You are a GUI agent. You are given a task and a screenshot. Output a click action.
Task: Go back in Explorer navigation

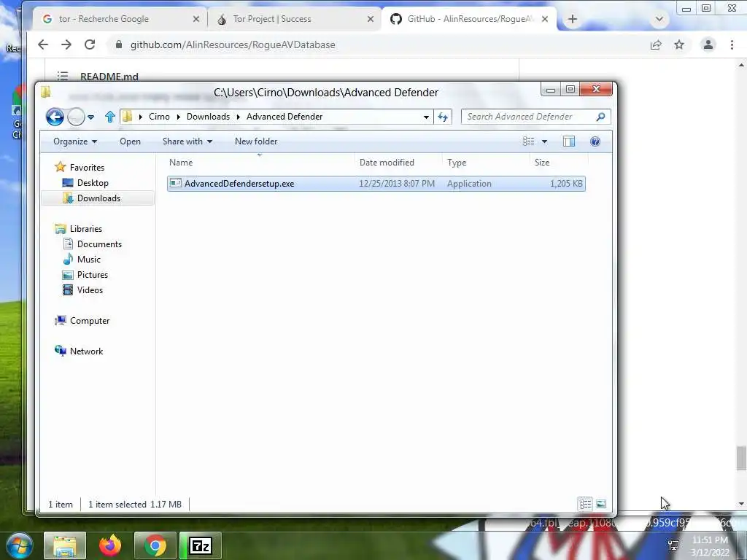coord(55,117)
